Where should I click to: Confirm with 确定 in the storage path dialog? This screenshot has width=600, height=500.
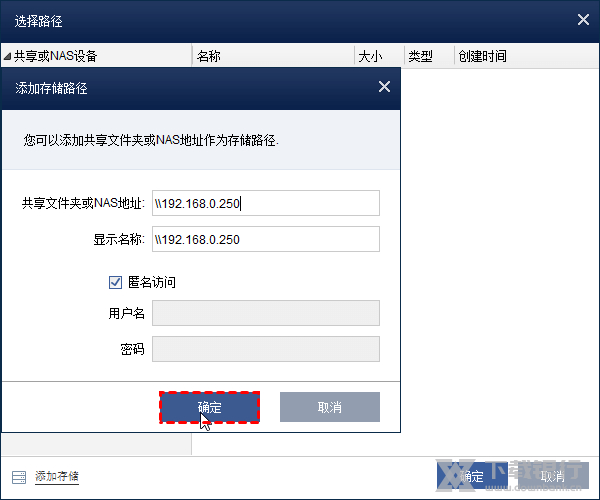click(210, 407)
